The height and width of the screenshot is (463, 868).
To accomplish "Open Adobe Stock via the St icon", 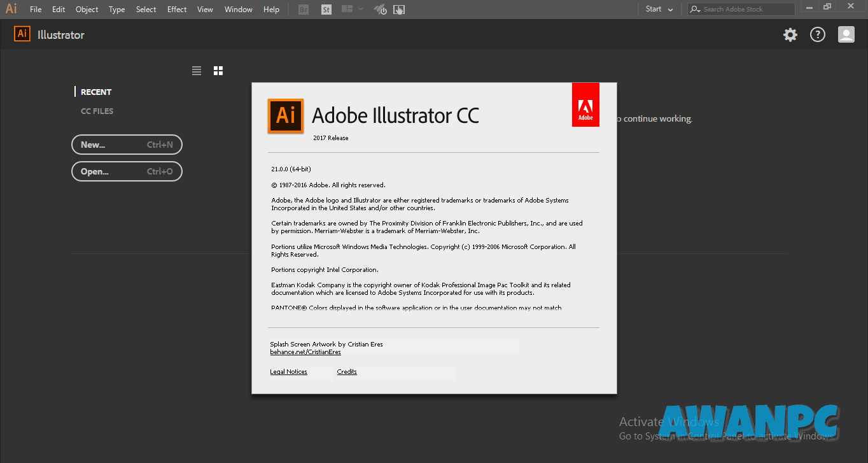I will pos(326,10).
